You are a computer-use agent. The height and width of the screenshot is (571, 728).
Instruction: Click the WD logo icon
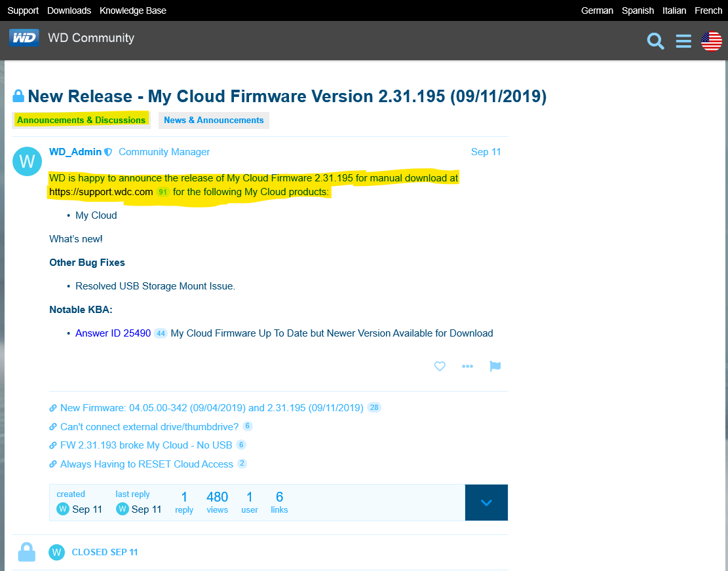(x=24, y=37)
